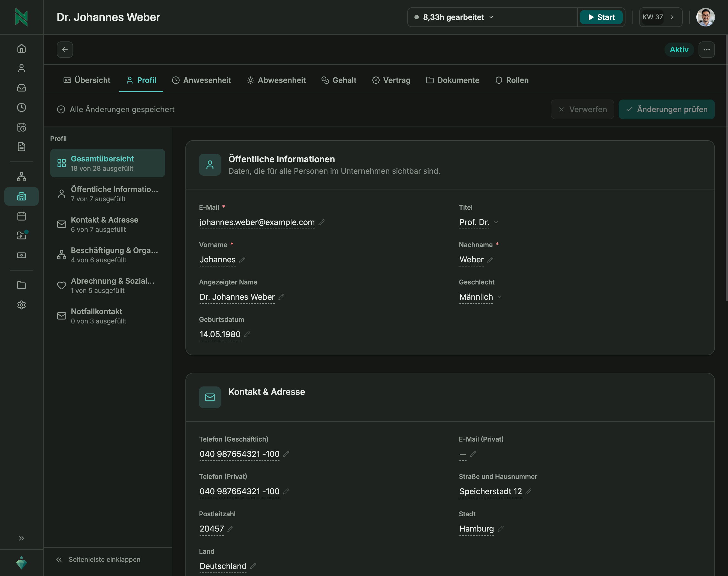Edit Vorname Johannes with pencil icon
The image size is (728, 576).
coord(242,260)
